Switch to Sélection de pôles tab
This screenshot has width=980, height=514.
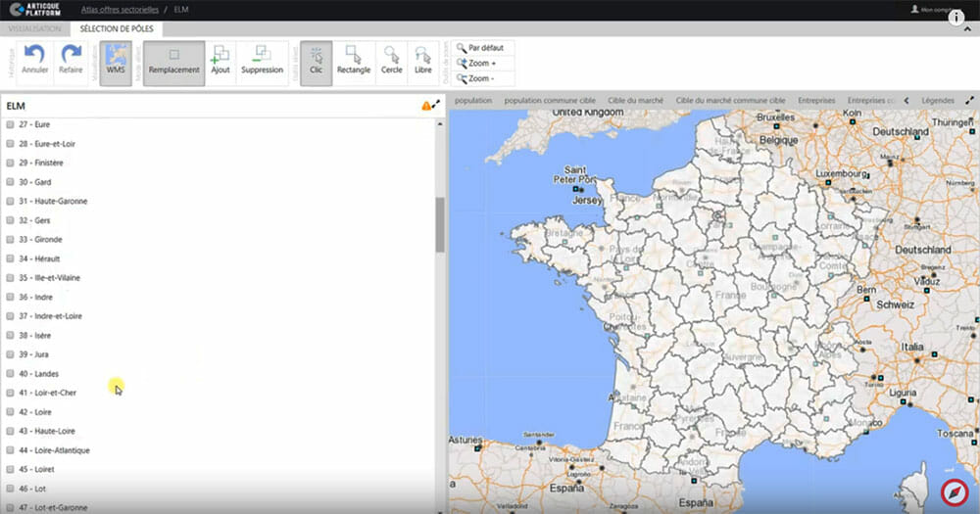[117, 28]
